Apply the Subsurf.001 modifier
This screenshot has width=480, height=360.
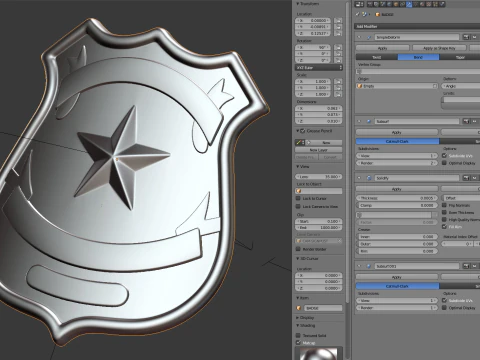point(397,277)
